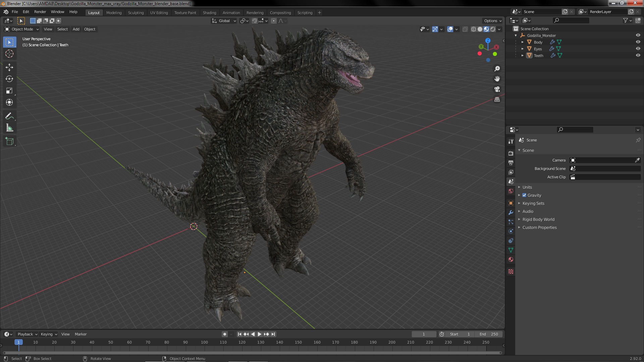The height and width of the screenshot is (362, 644).
Task: Open the View Layer properties tab
Action: 511,172
